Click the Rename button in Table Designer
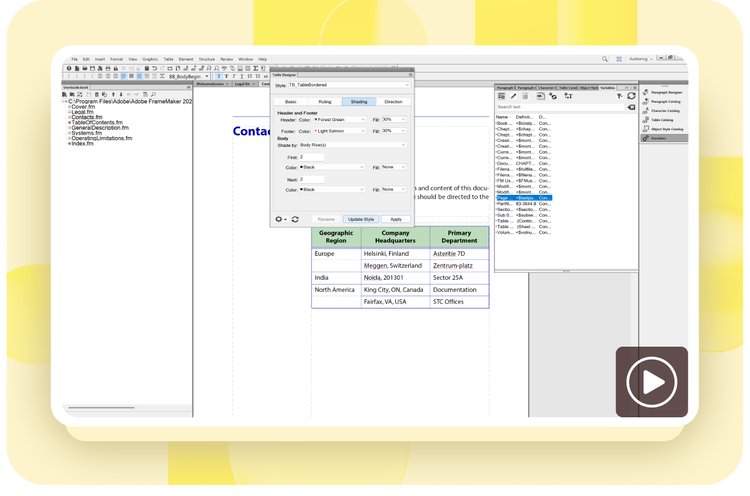The width and height of the screenshot is (750, 496). pyautogui.click(x=326, y=219)
